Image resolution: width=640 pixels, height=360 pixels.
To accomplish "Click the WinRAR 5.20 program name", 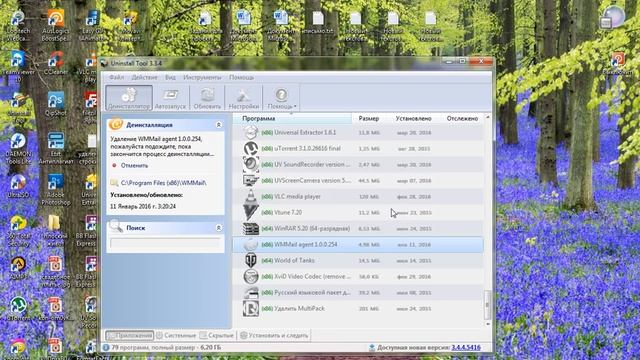I will point(312,228).
